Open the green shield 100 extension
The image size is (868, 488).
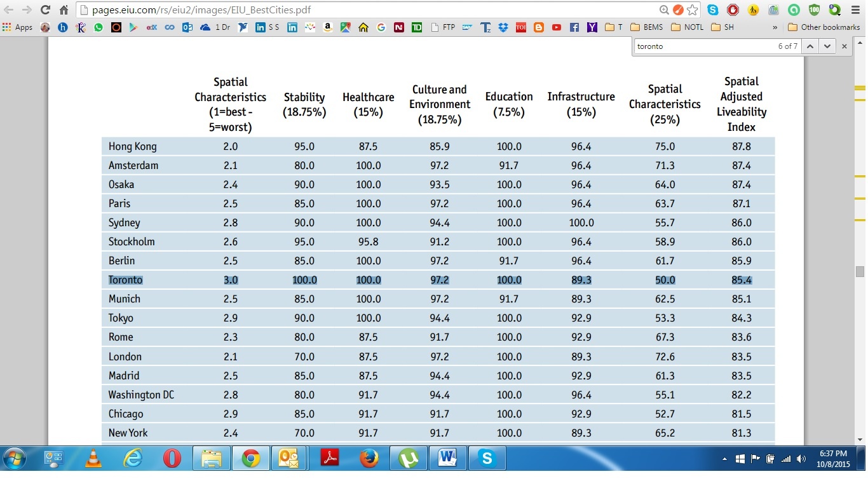(x=814, y=10)
